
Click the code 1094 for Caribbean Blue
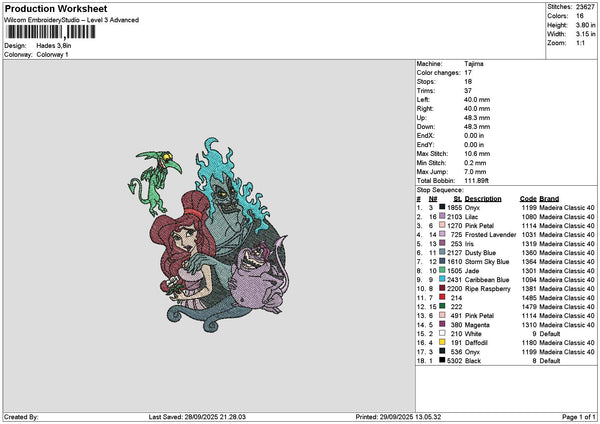click(x=529, y=279)
